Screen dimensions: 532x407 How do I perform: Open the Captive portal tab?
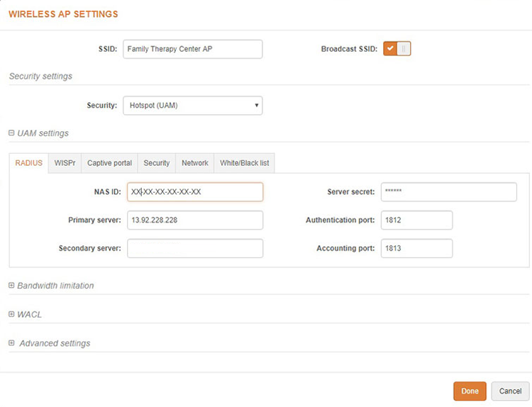click(x=109, y=163)
